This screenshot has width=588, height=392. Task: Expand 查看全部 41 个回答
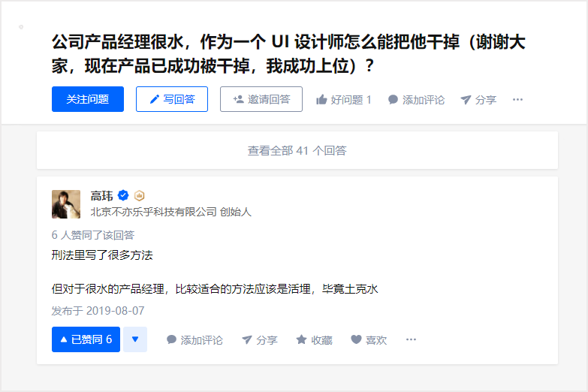click(x=297, y=150)
